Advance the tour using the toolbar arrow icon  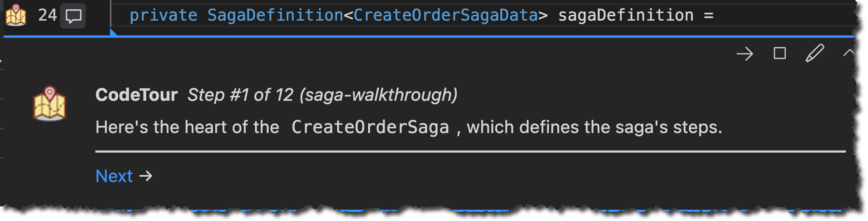tap(745, 54)
